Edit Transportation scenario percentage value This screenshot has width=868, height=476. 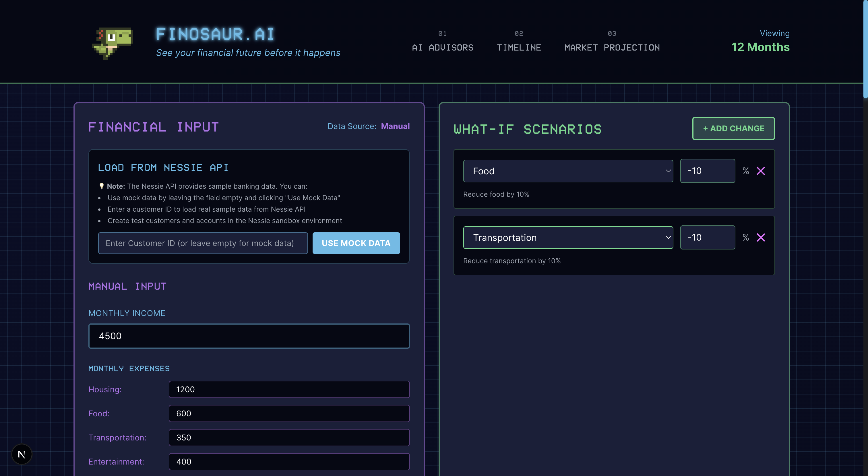707,238
